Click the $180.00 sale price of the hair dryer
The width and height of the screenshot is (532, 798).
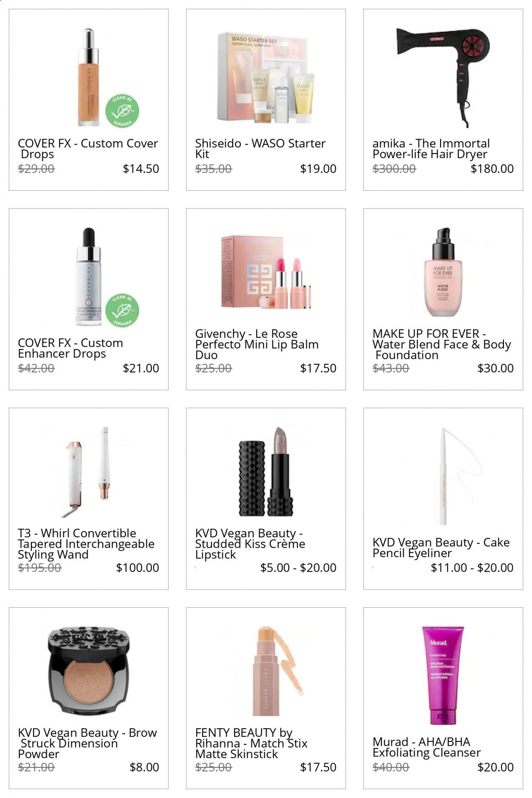coord(492,169)
